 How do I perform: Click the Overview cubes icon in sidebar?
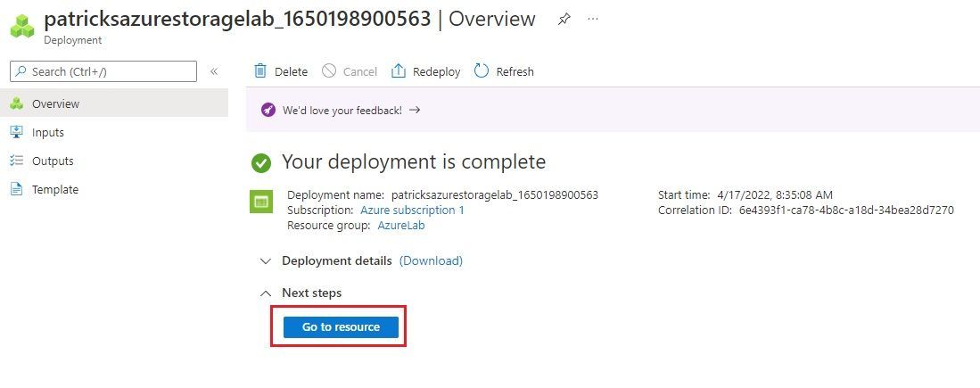(16, 103)
